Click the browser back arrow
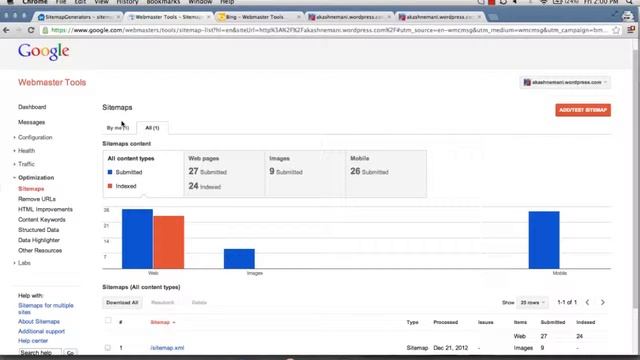Image resolution: width=640 pixels, height=360 pixels. click(6, 30)
